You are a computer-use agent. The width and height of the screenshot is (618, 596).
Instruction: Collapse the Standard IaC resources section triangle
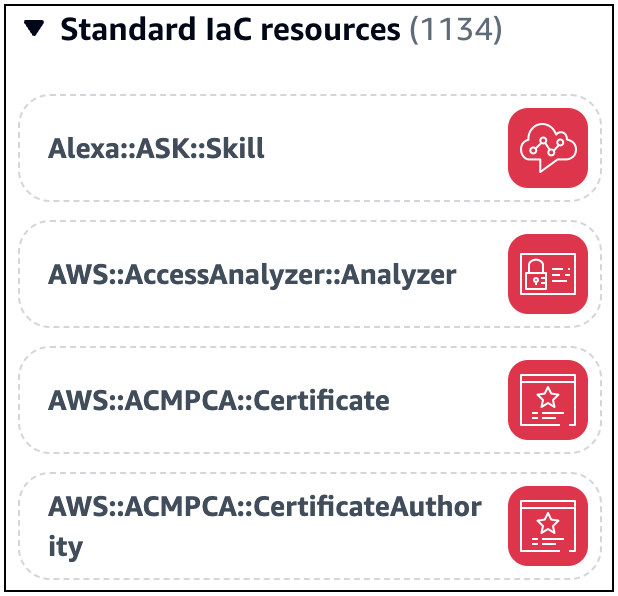[x=36, y=29]
